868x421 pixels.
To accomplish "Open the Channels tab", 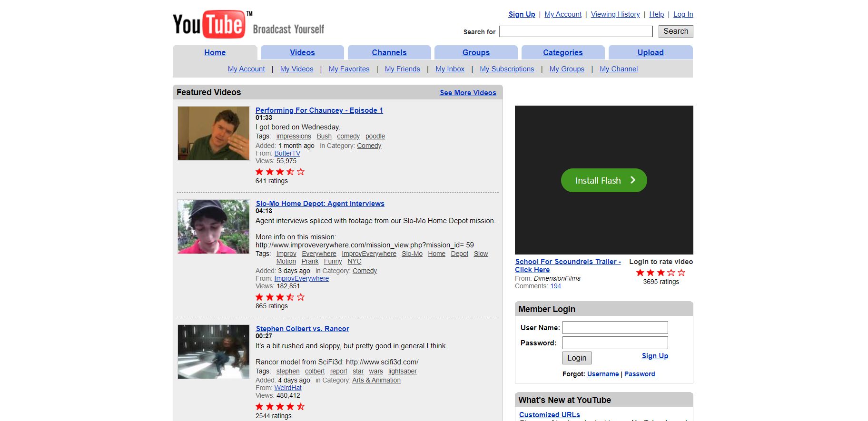I will click(x=389, y=52).
